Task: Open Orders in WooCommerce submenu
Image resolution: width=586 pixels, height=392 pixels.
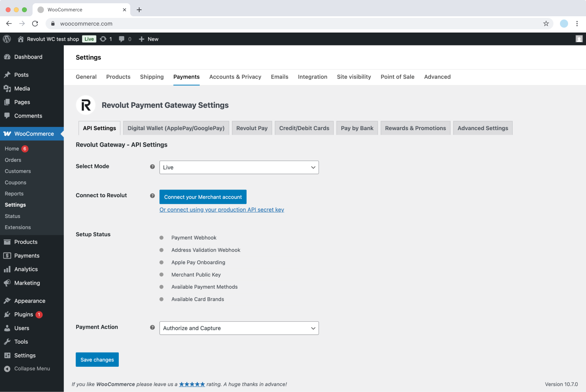Action: [13, 160]
